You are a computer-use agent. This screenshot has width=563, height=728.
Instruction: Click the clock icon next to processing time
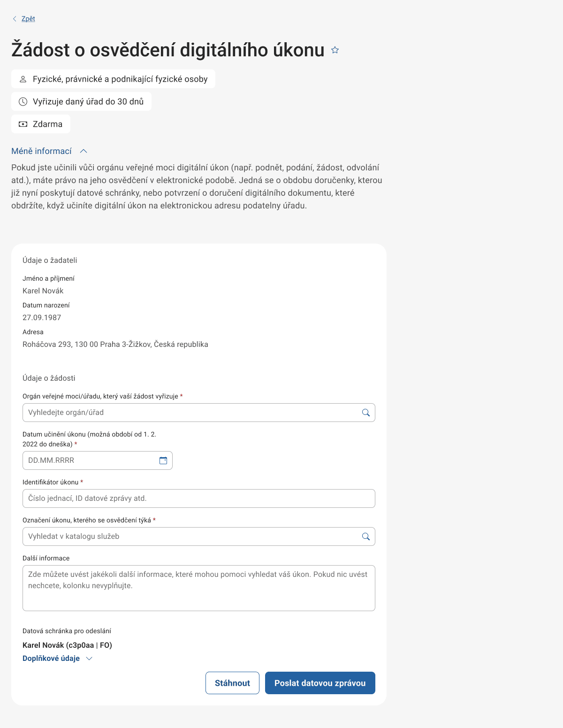pyautogui.click(x=23, y=102)
